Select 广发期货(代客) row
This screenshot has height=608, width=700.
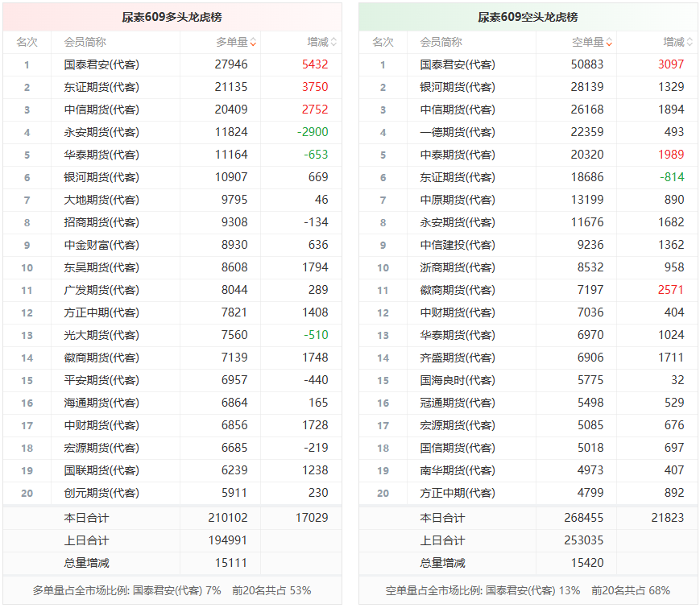tap(172, 290)
